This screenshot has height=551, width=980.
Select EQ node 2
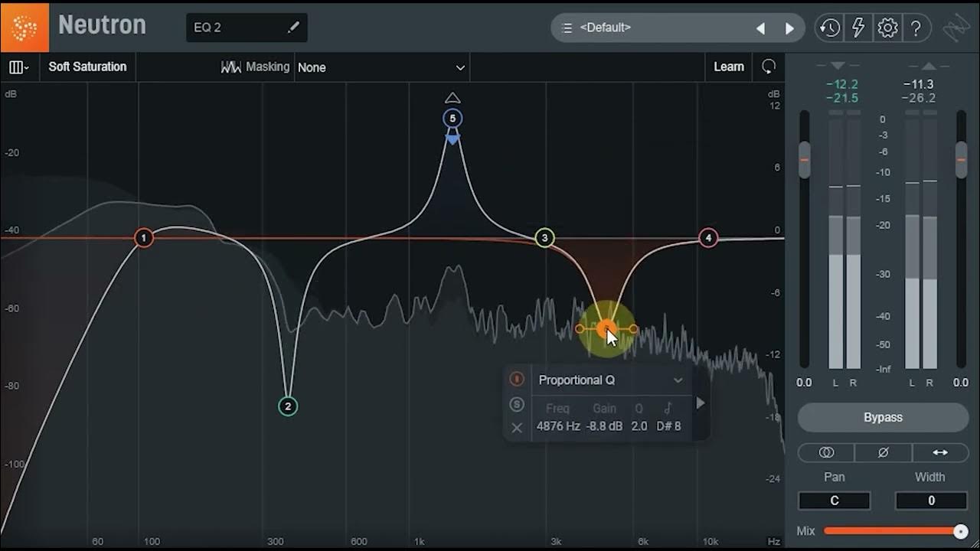click(288, 406)
